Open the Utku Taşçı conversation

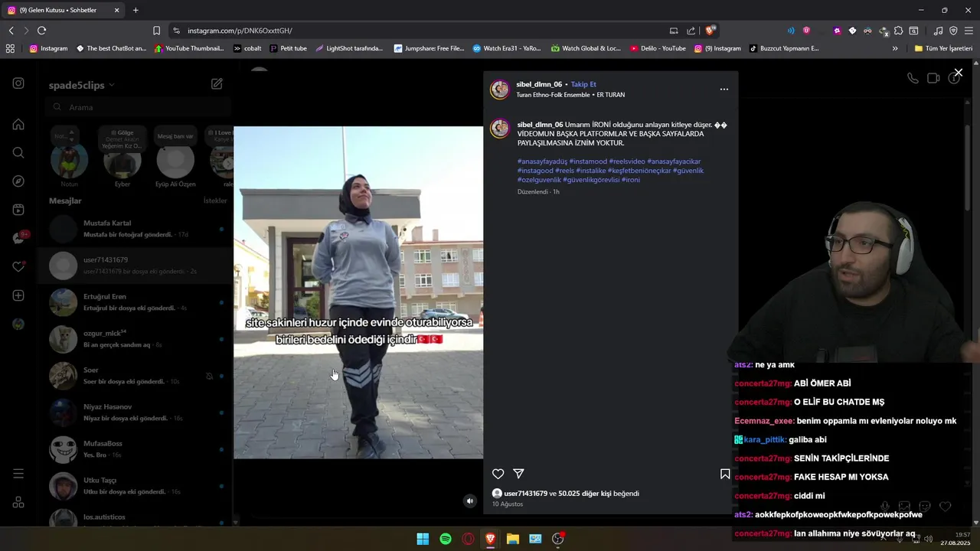(135, 486)
